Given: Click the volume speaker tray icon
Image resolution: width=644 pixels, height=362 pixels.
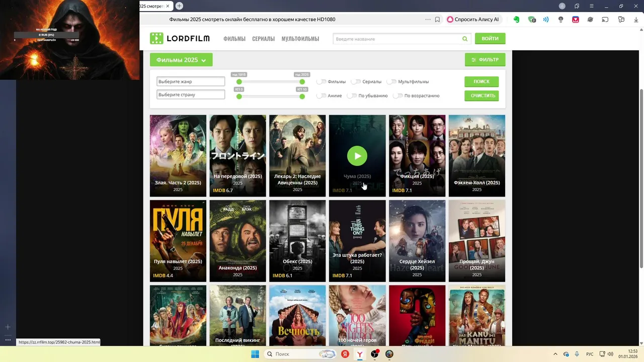Looking at the screenshot, I should pyautogui.click(x=610, y=354).
